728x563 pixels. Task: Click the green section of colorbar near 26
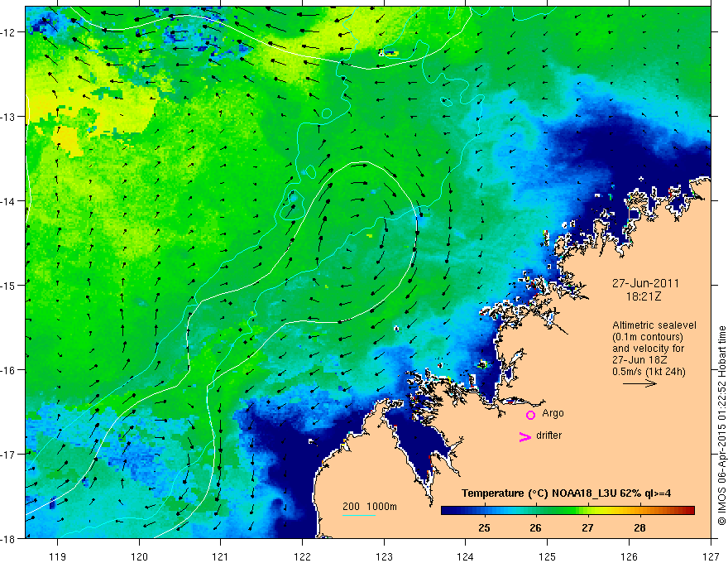click(536, 511)
